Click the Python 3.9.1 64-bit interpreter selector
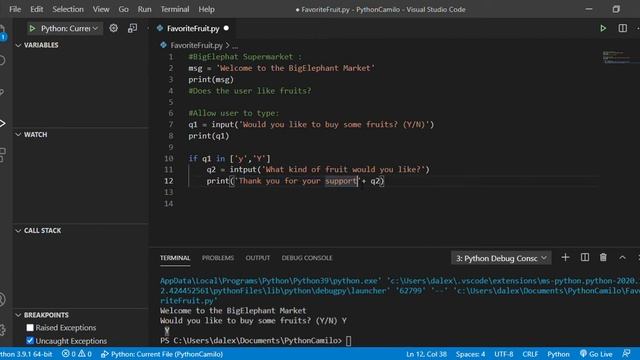The image size is (640, 360). click(26, 354)
